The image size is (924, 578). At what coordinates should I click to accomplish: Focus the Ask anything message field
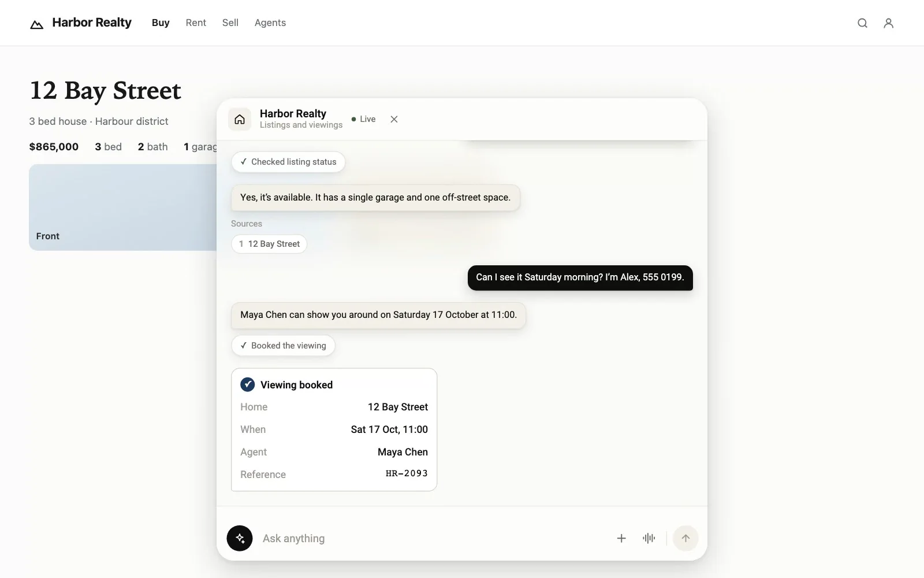pos(433,538)
